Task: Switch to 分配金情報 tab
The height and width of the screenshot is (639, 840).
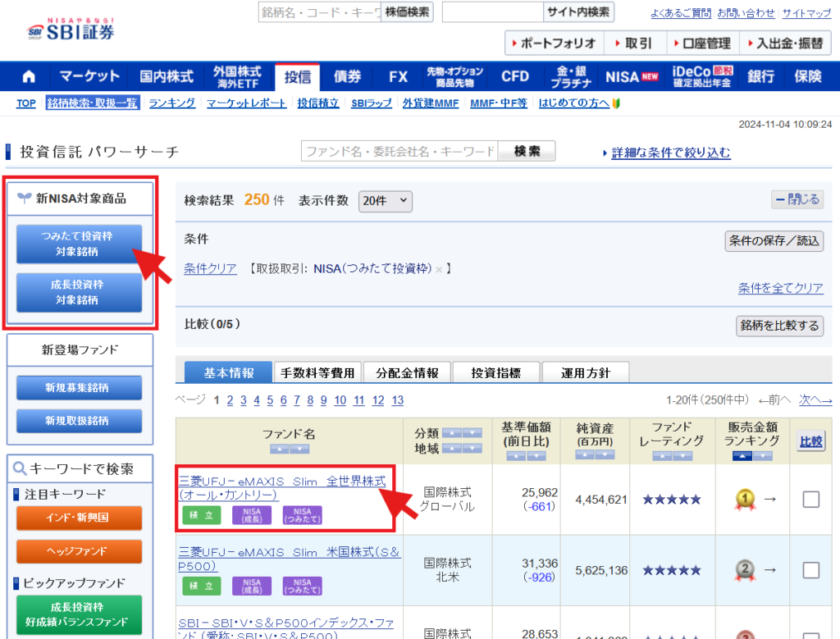Action: [407, 372]
